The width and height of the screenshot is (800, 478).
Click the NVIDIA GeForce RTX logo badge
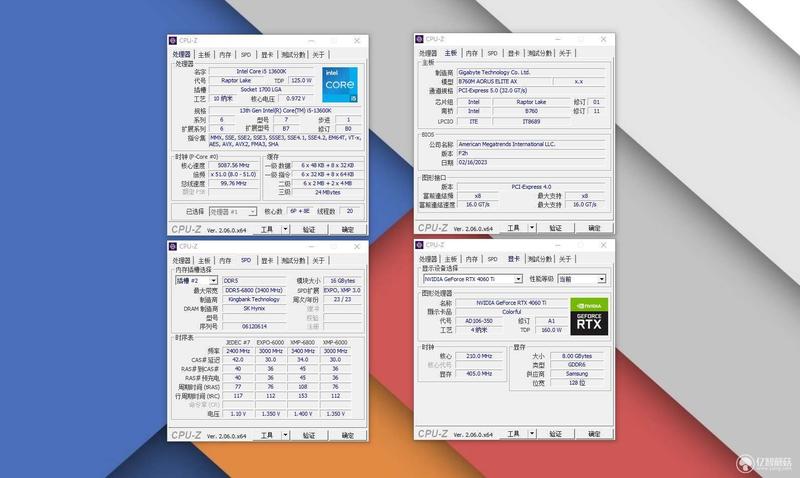point(589,316)
